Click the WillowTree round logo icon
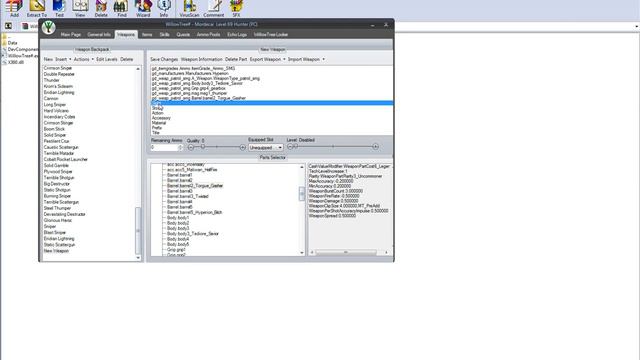Screen dimensions: 640x360 click(49, 27)
